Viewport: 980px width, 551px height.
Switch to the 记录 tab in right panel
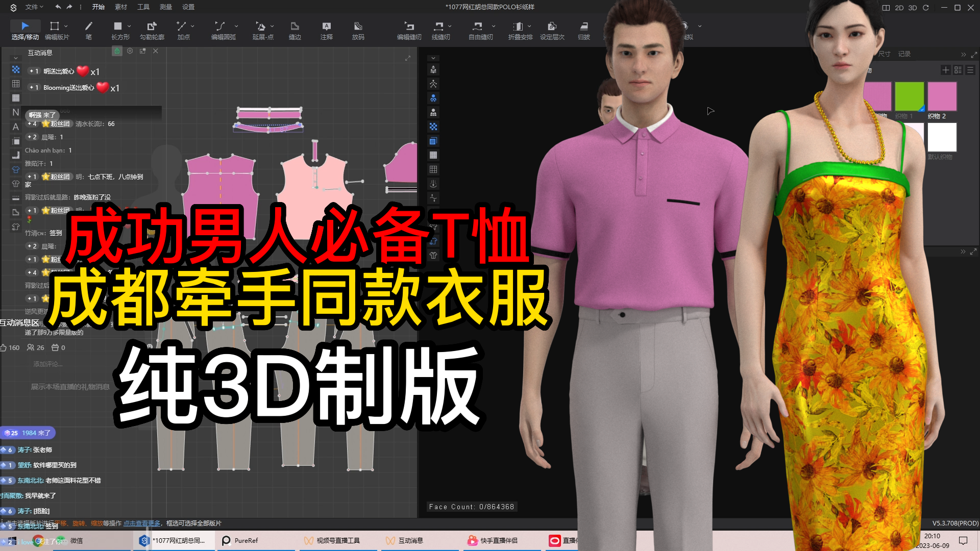(x=904, y=54)
